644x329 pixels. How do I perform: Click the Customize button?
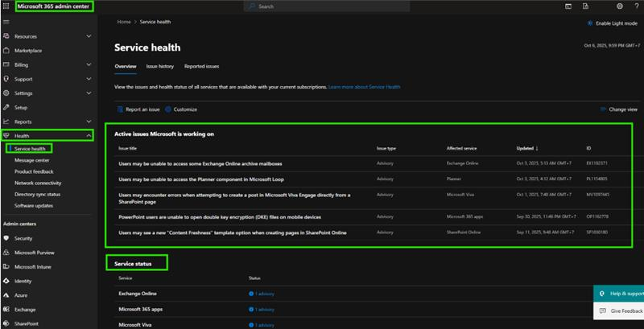point(181,109)
